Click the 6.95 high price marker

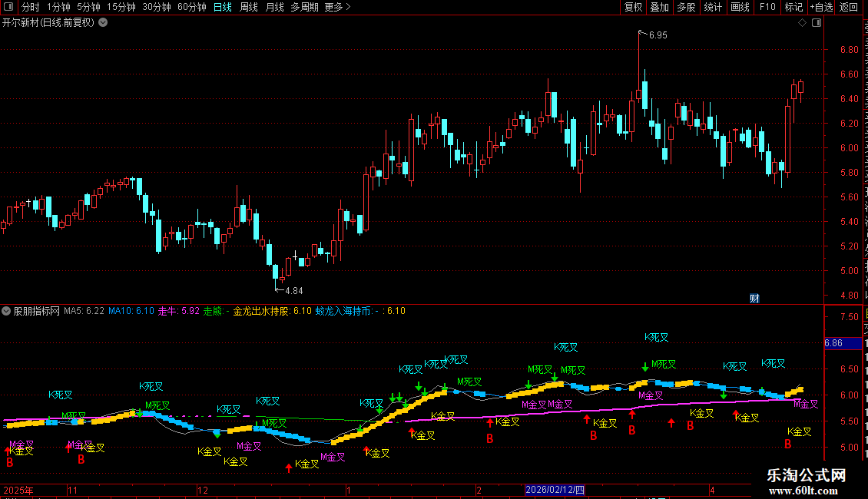(658, 35)
